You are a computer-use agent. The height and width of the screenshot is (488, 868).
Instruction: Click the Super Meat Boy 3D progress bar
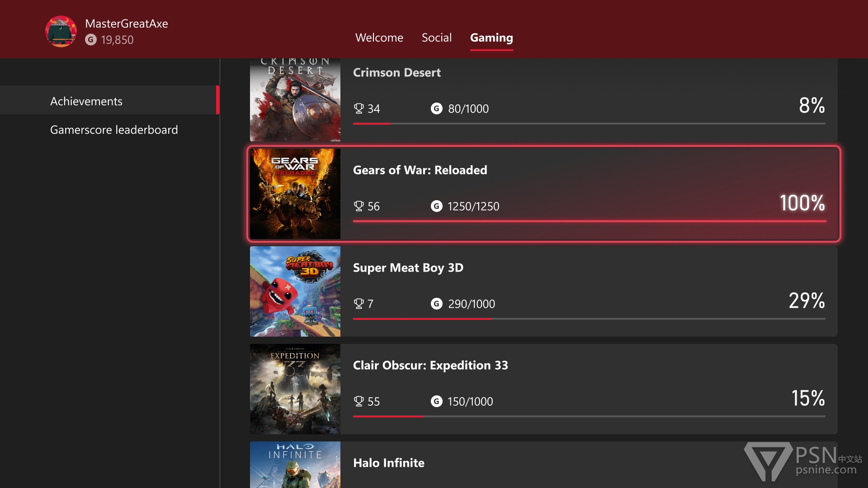coord(589,319)
